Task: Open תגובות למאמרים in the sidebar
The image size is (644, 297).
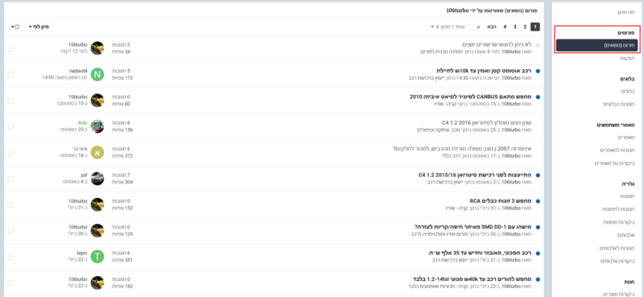Action: 617,151
